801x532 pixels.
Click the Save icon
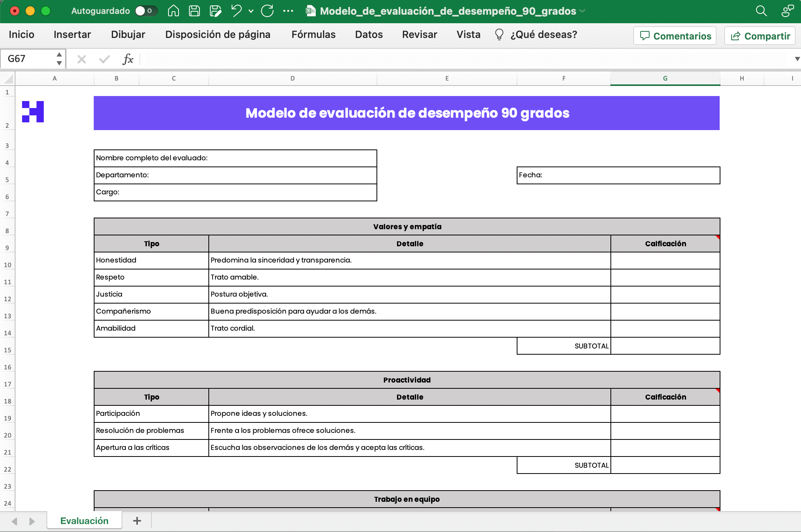click(x=194, y=11)
